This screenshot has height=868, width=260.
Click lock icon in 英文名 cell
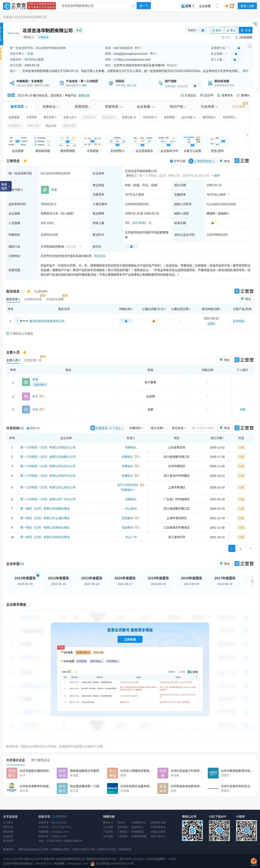(x=131, y=246)
